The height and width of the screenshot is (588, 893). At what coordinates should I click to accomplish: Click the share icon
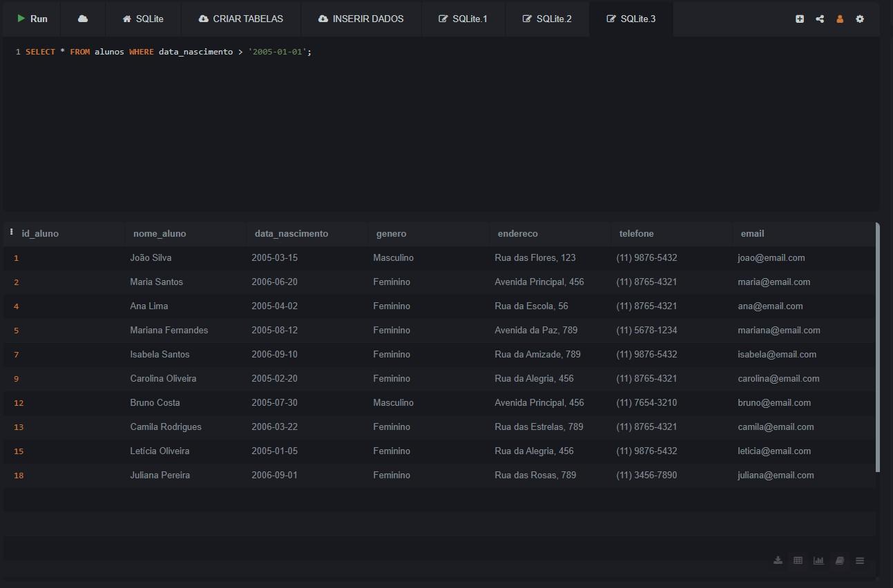[820, 19]
